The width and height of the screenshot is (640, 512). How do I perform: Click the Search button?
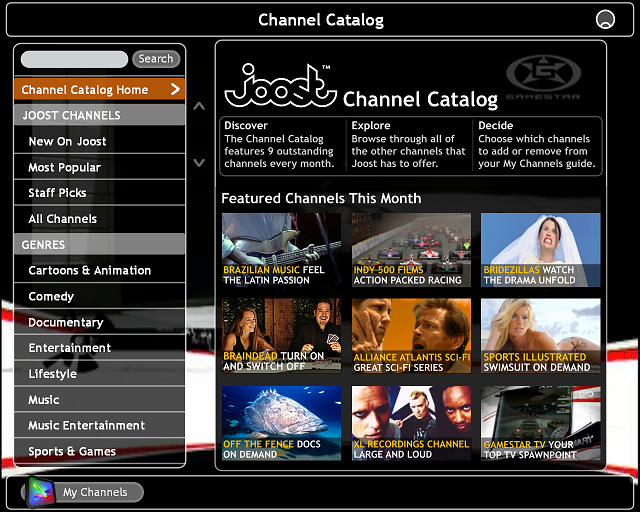pos(156,59)
